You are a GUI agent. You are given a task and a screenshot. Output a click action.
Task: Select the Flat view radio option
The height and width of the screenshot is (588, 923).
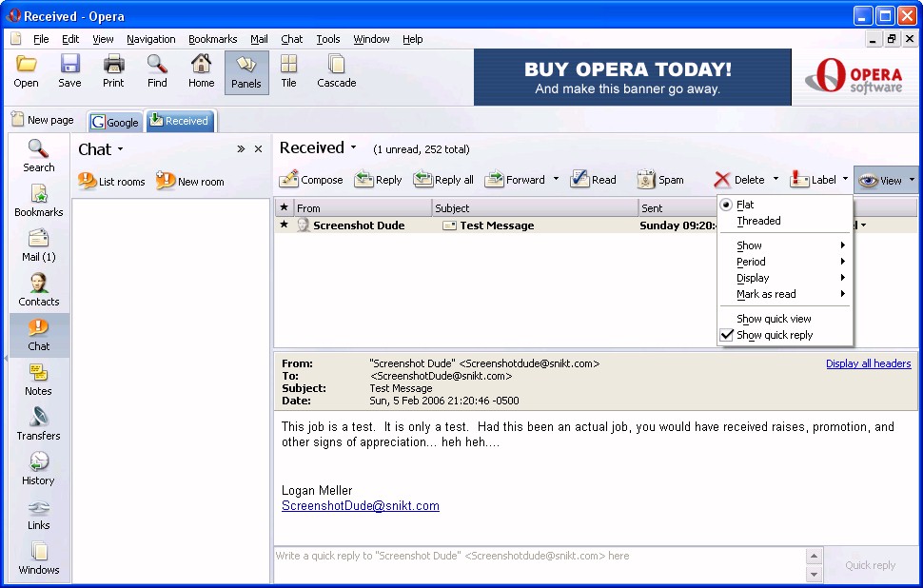point(745,205)
